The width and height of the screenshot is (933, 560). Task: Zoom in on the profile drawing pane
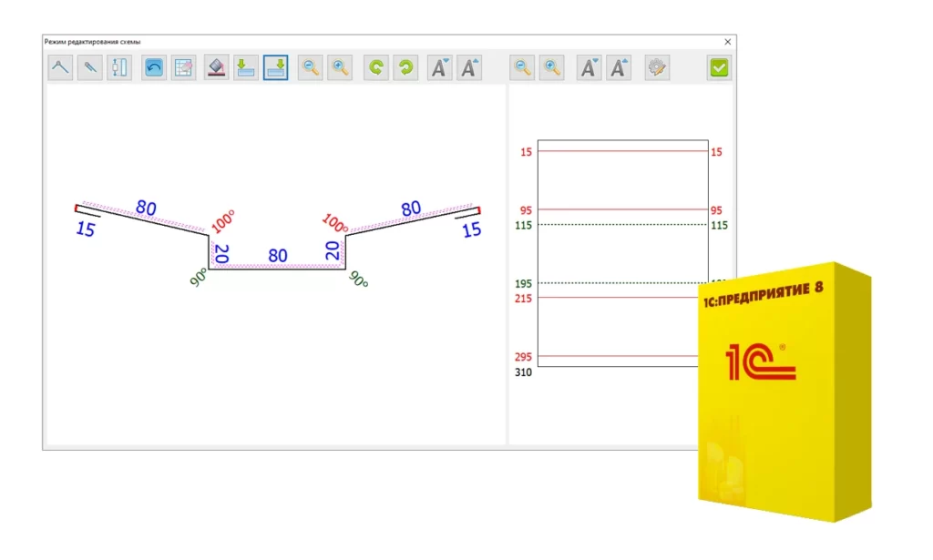pos(340,67)
